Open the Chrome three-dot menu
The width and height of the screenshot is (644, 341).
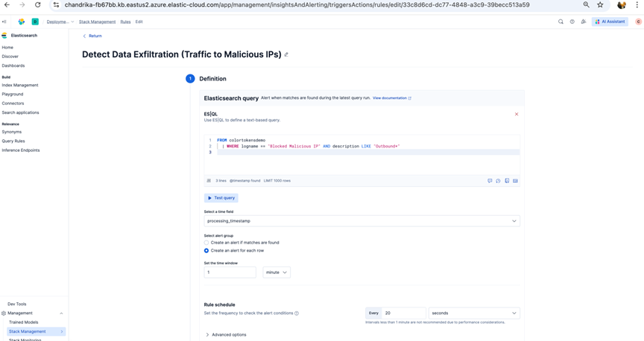(637, 5)
